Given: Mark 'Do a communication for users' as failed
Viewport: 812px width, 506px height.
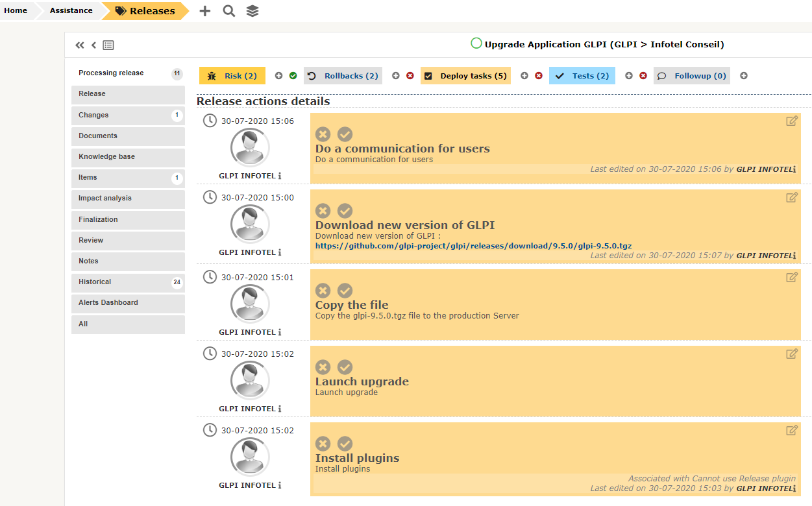Looking at the screenshot, I should pyautogui.click(x=323, y=134).
